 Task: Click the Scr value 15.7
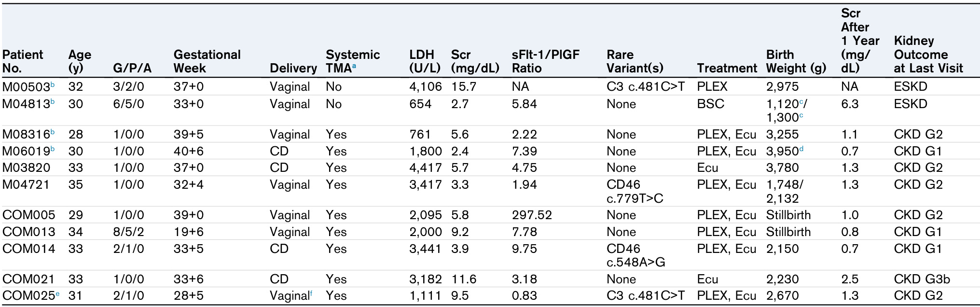pyautogui.click(x=463, y=87)
